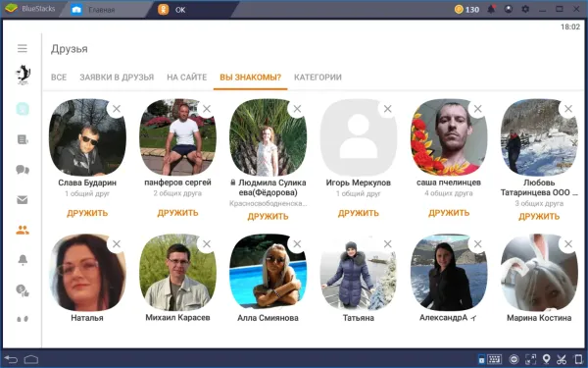Open the ratings thumbs-up coin icon

[x=23, y=289]
